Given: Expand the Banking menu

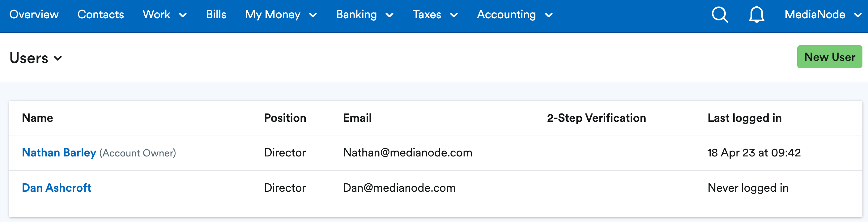Looking at the screenshot, I should point(365,15).
